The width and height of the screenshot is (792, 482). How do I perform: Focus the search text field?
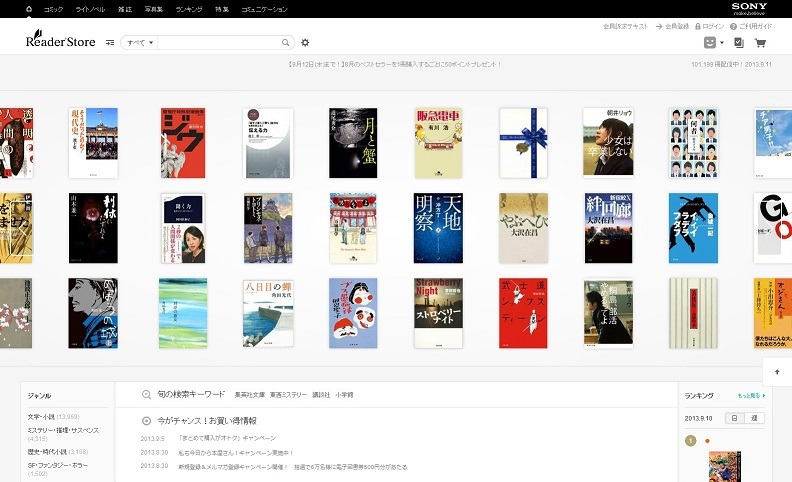pyautogui.click(x=219, y=42)
